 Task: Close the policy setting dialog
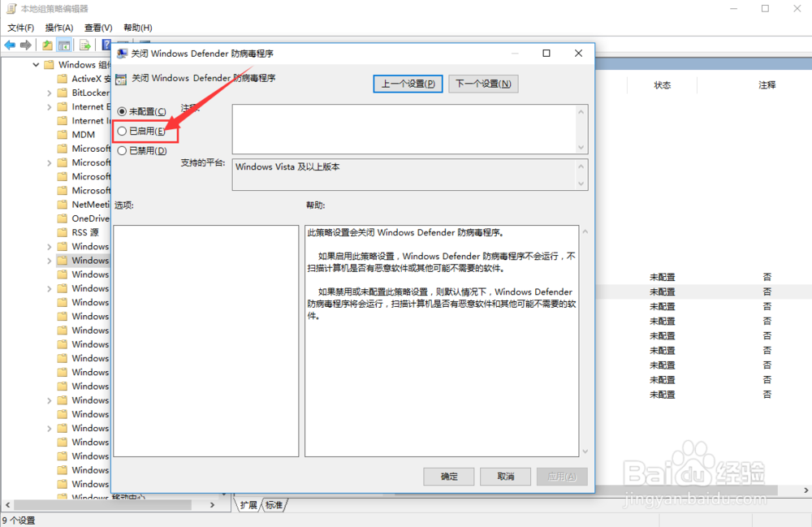tap(578, 54)
